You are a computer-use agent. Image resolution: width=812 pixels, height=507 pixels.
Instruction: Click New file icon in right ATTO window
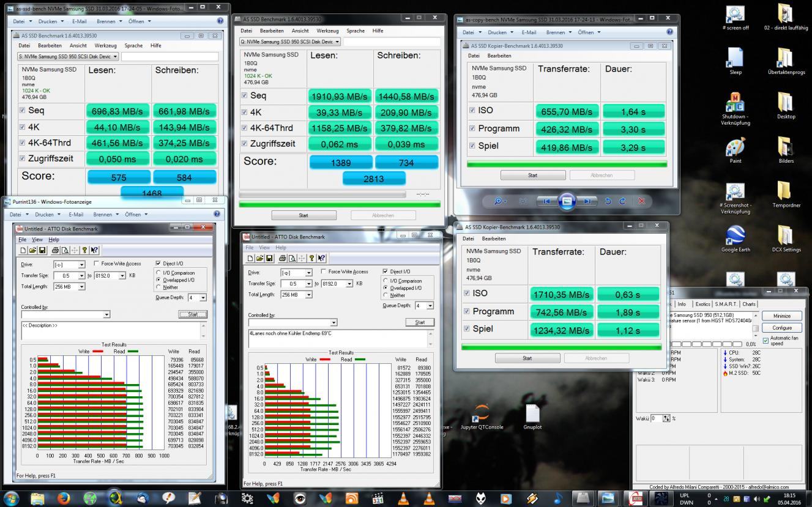pyautogui.click(x=251, y=259)
